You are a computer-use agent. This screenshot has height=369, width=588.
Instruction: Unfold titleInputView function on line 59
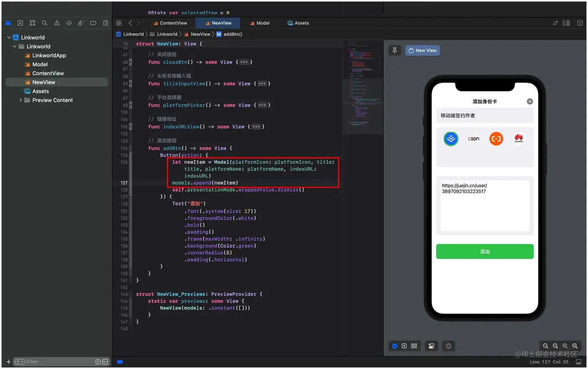131,84
